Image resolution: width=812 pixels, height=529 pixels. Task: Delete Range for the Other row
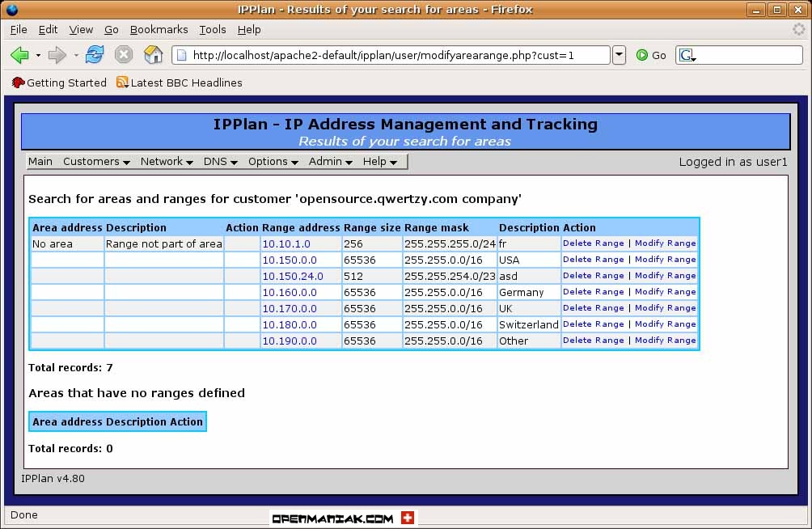(594, 340)
